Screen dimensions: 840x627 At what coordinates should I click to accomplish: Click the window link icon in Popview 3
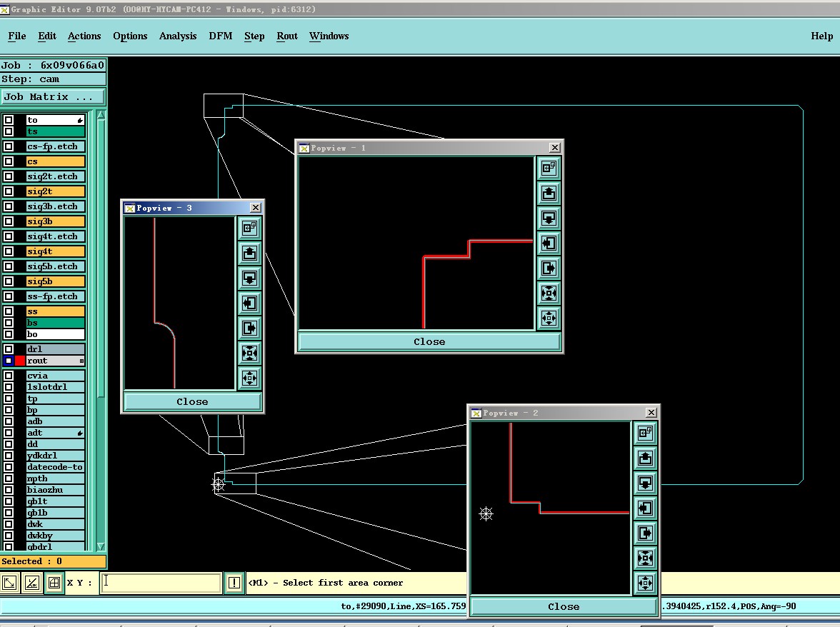click(x=250, y=228)
